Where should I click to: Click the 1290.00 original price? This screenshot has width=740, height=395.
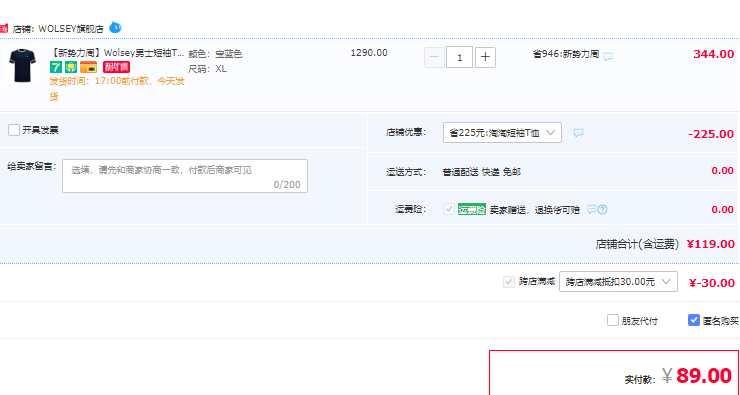click(369, 53)
